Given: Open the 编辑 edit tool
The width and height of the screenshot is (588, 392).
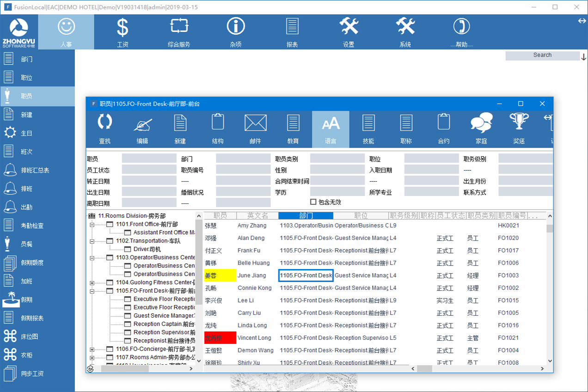Looking at the screenshot, I should [x=142, y=129].
